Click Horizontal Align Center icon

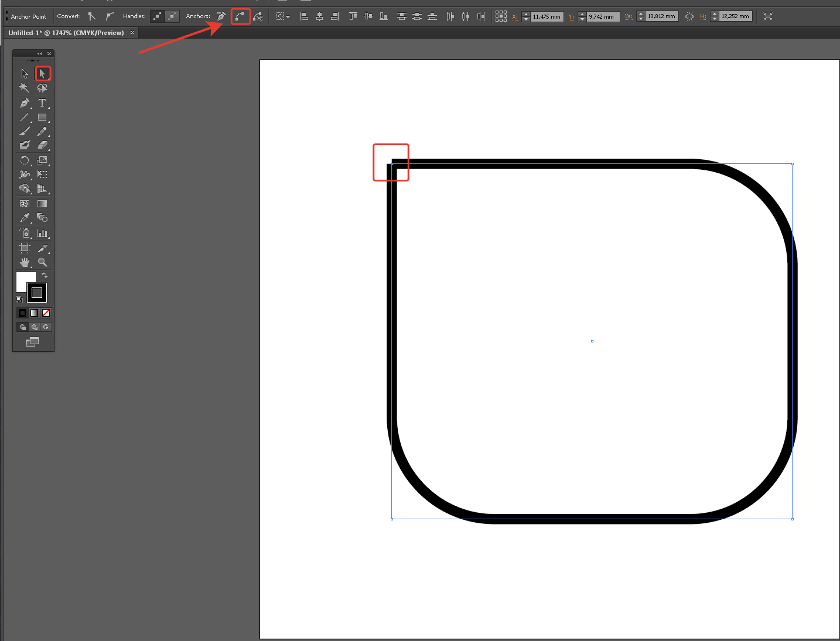pyautogui.click(x=319, y=16)
